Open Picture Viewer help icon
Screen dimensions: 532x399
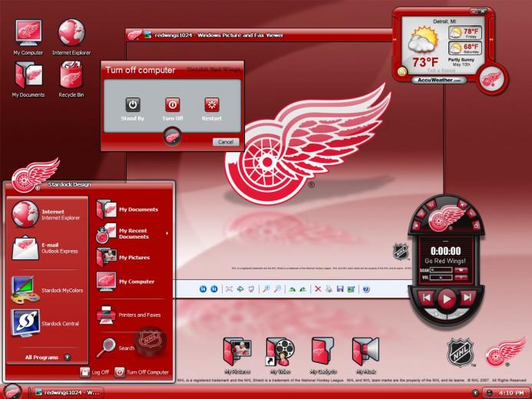pyautogui.click(x=366, y=289)
